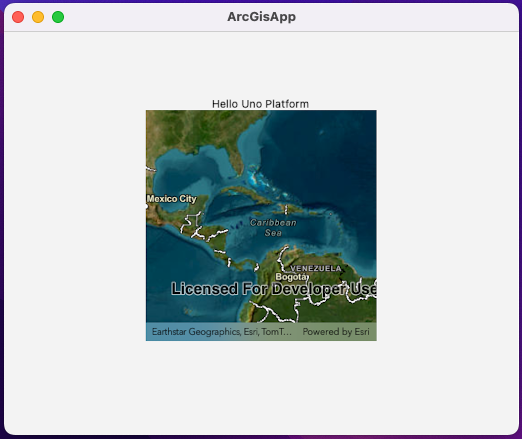
Task: Click the ArcGisApp window title
Action: 261,17
